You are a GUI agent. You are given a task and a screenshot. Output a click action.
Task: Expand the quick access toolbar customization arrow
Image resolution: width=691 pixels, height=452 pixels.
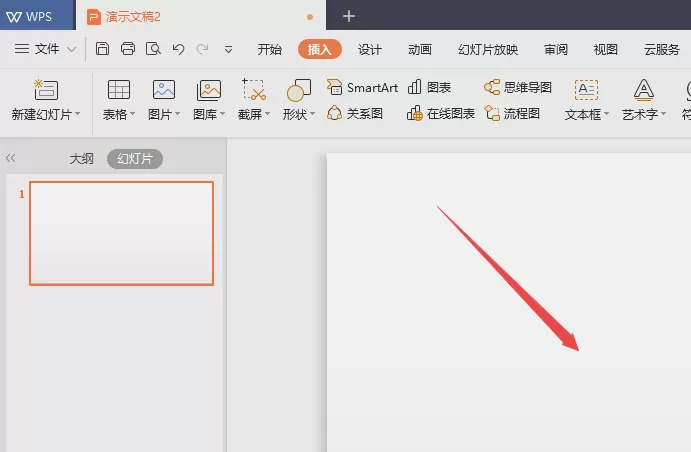coord(228,50)
